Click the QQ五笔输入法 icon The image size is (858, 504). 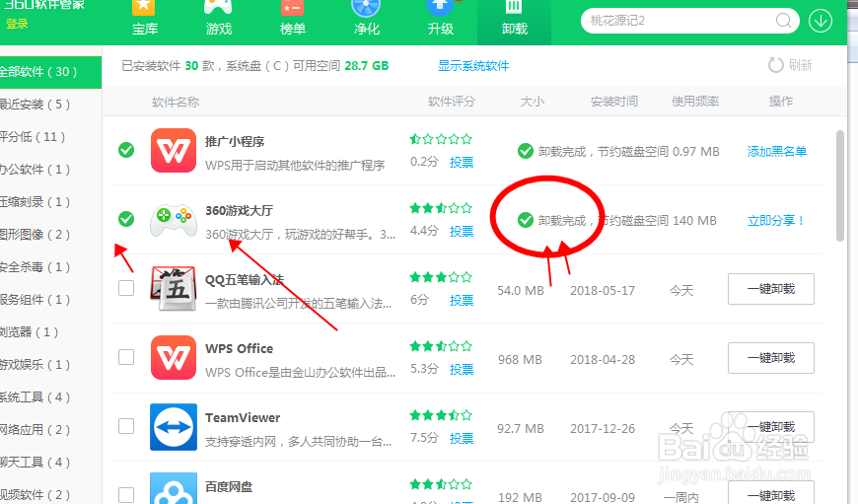pos(174,288)
